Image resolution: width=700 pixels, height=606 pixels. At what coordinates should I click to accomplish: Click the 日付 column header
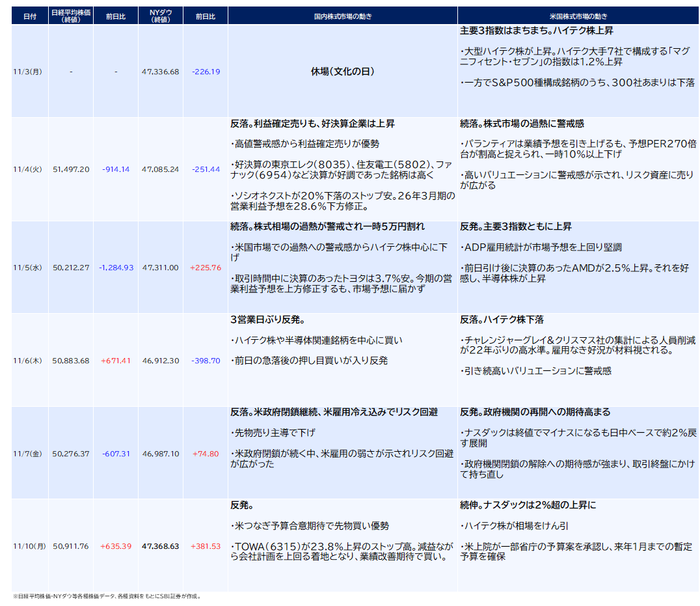coord(29,16)
